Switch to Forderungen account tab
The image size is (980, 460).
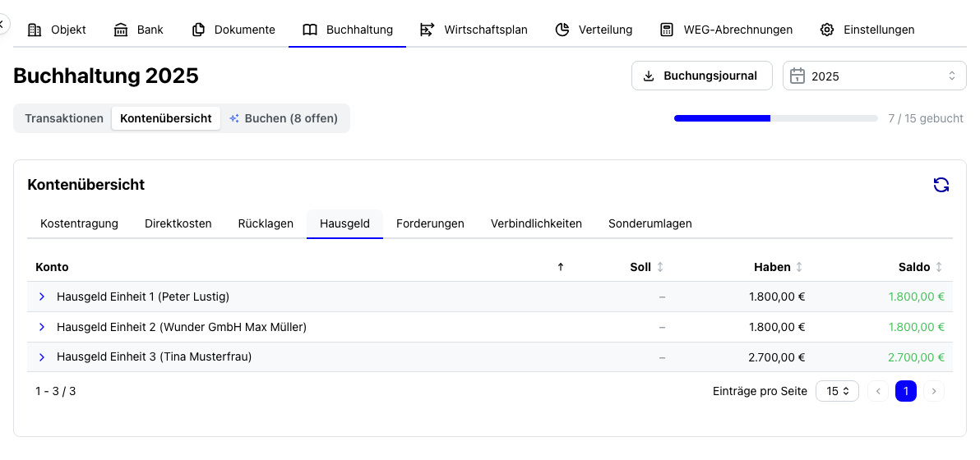430,223
